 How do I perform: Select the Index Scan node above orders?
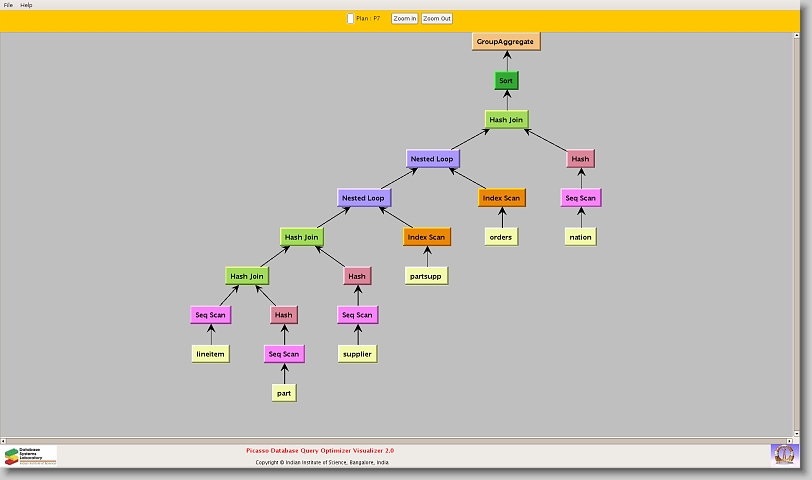[x=501, y=198]
